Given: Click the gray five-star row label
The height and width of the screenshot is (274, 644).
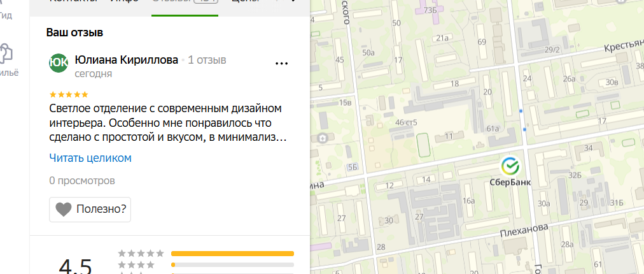Looking at the screenshot, I should (141, 253).
